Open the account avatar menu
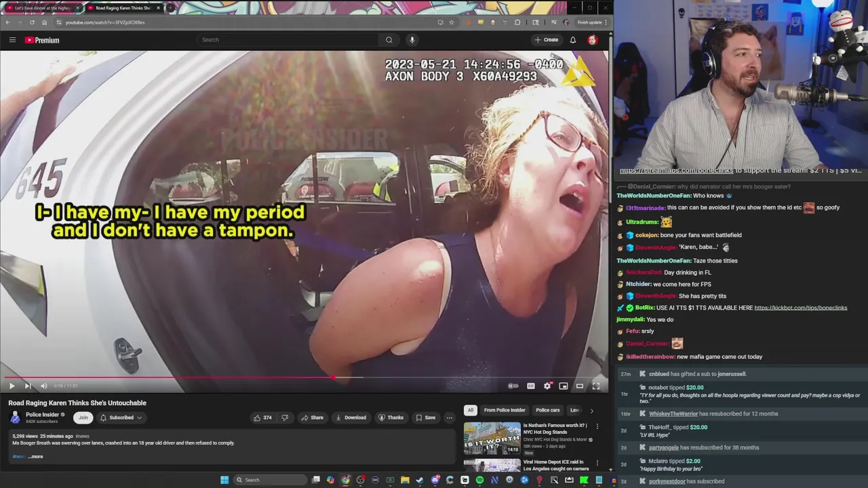The height and width of the screenshot is (488, 868). (592, 40)
